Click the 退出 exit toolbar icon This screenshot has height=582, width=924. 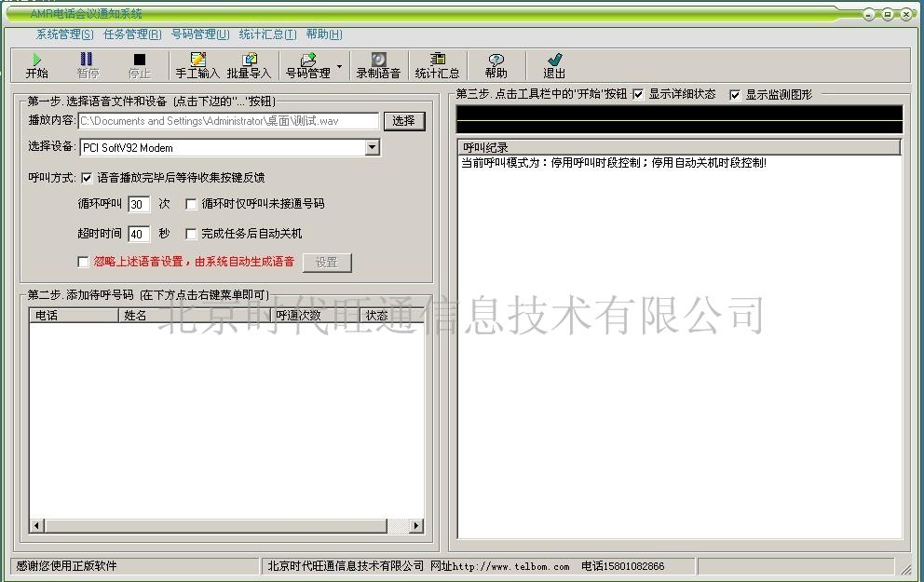tap(554, 65)
